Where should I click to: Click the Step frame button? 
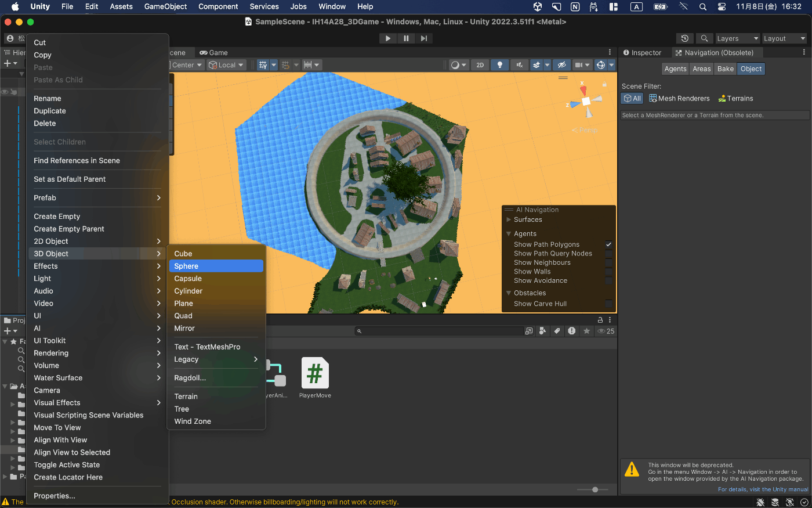click(x=424, y=38)
